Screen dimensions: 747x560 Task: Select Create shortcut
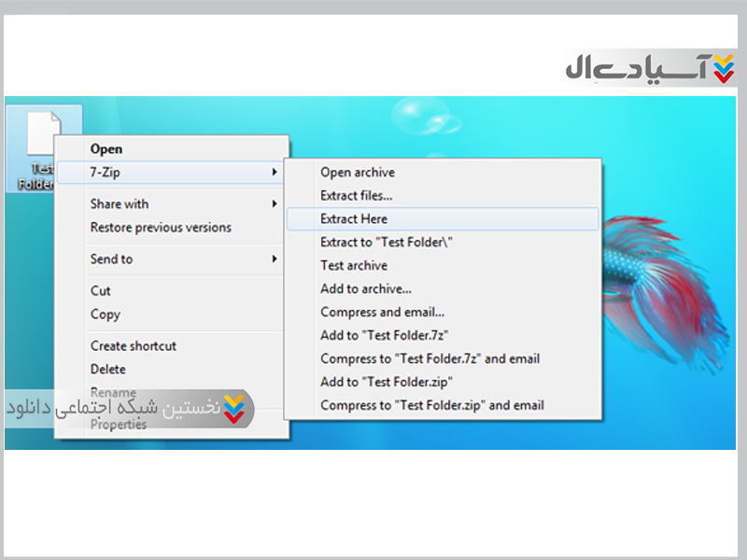coord(134,346)
